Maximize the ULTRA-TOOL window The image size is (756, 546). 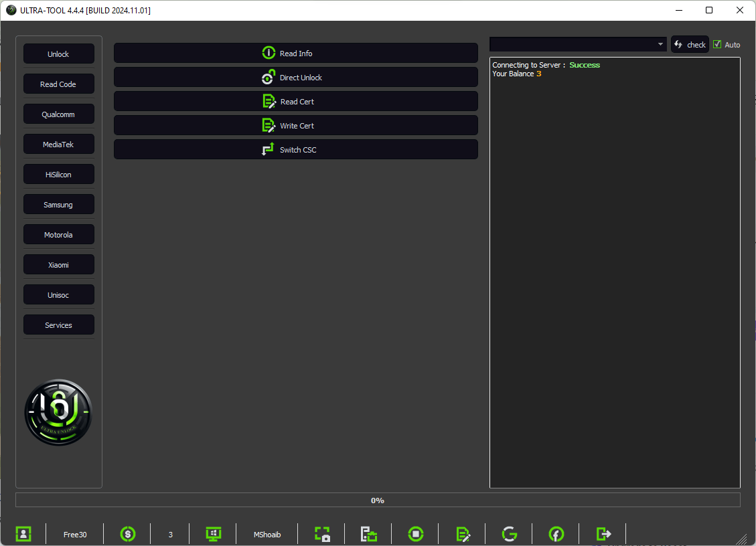(x=708, y=10)
